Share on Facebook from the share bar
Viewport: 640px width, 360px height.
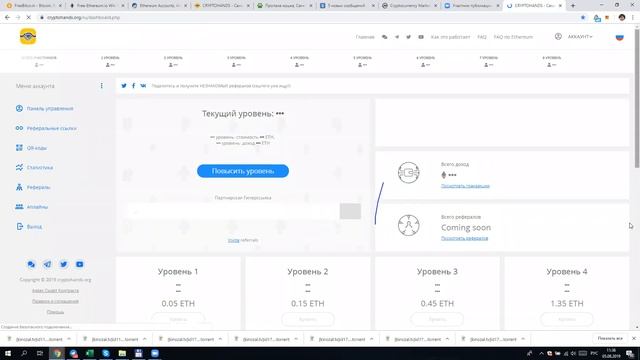coord(133,86)
